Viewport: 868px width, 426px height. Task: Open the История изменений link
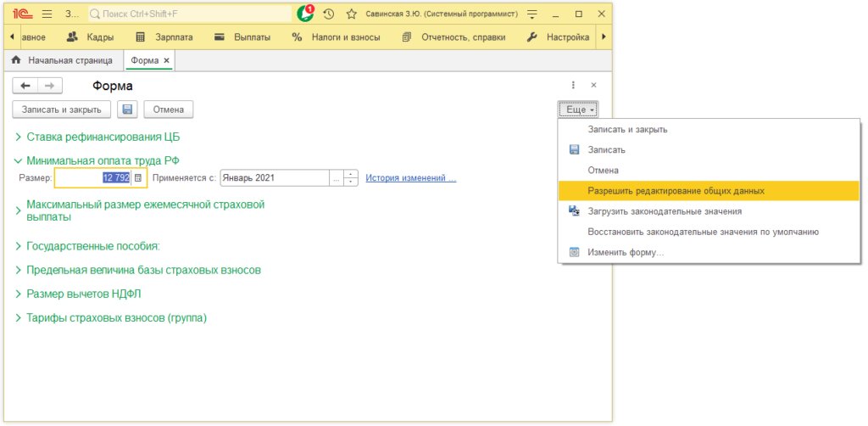coord(411,178)
